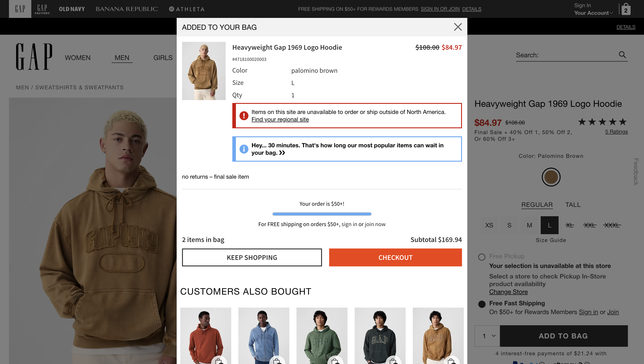This screenshot has width=644, height=364.
Task: Click into the Search field
Action: tap(566, 55)
